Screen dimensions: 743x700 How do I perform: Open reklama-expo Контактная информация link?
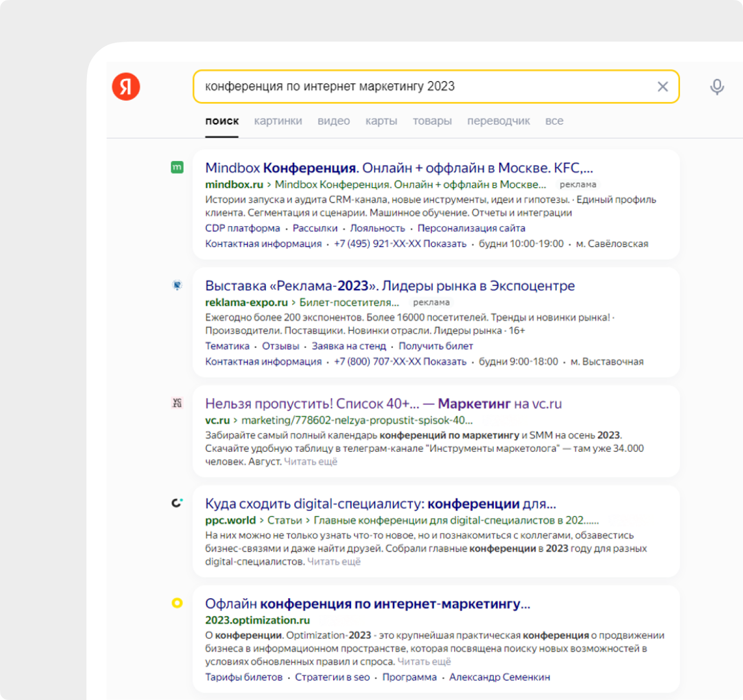[x=264, y=362]
